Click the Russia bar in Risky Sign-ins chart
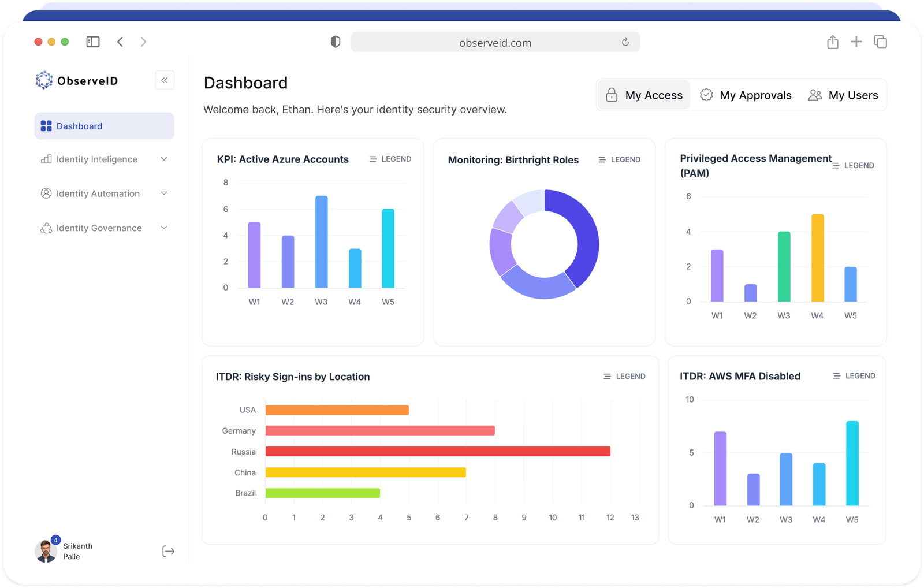 [437, 452]
